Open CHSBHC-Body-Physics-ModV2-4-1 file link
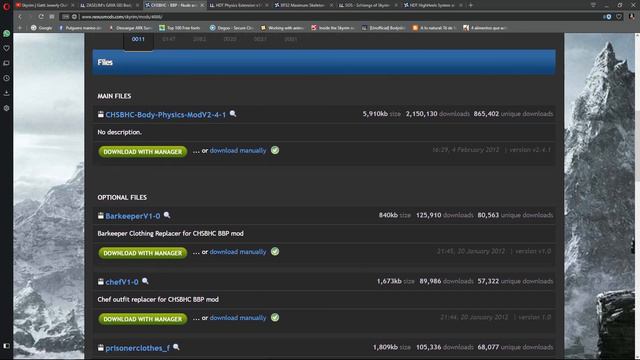640x360 pixels. coord(165,115)
